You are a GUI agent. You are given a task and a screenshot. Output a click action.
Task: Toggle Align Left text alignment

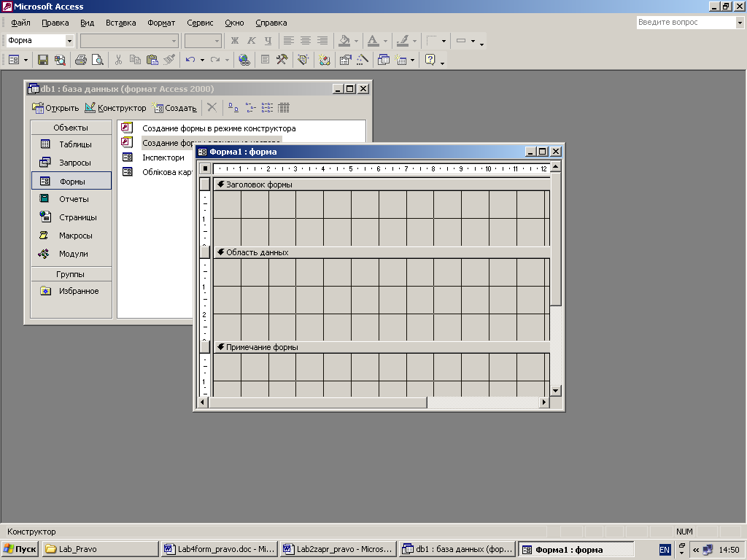pyautogui.click(x=289, y=41)
